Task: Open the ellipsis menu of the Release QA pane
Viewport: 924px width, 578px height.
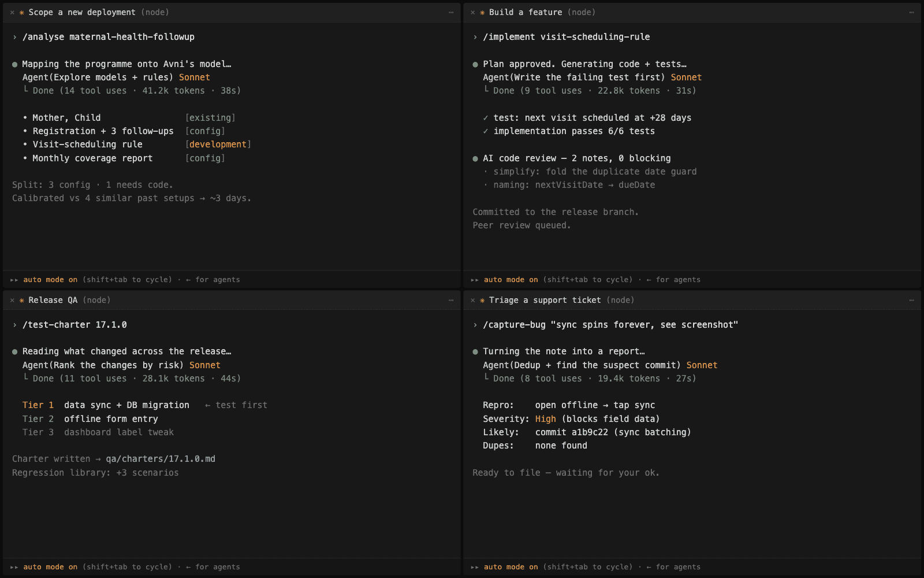Action: click(x=451, y=300)
